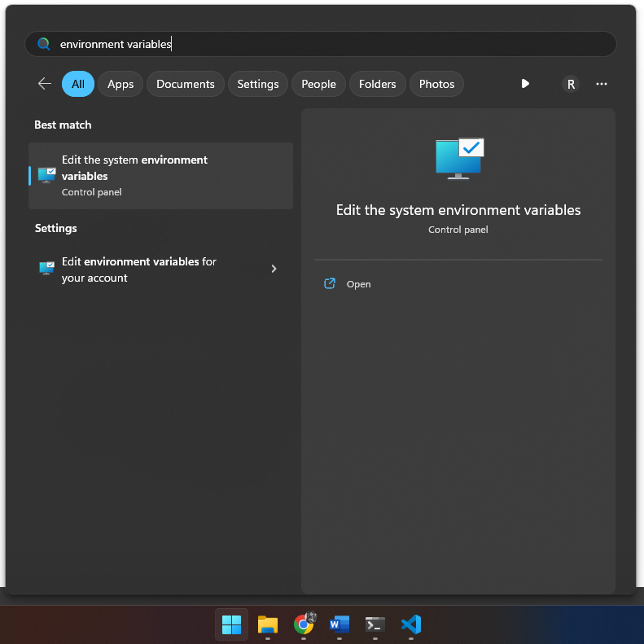Open the three-dot options menu
Image resolution: width=644 pixels, height=644 pixels.
pos(602,84)
